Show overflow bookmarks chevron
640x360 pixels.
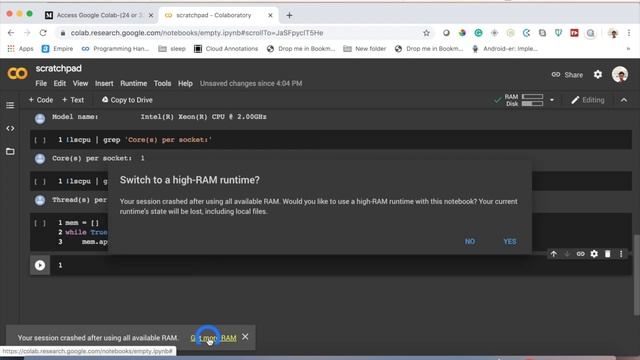coord(628,49)
